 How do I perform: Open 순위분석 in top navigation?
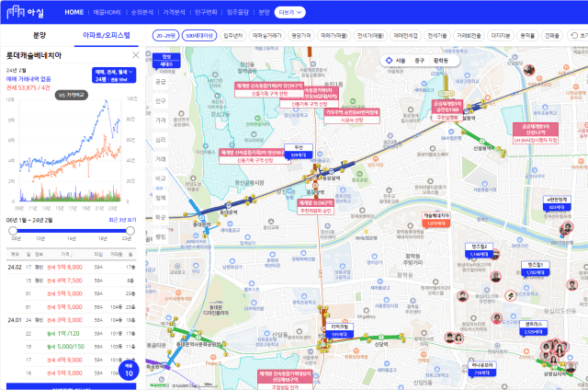(142, 12)
